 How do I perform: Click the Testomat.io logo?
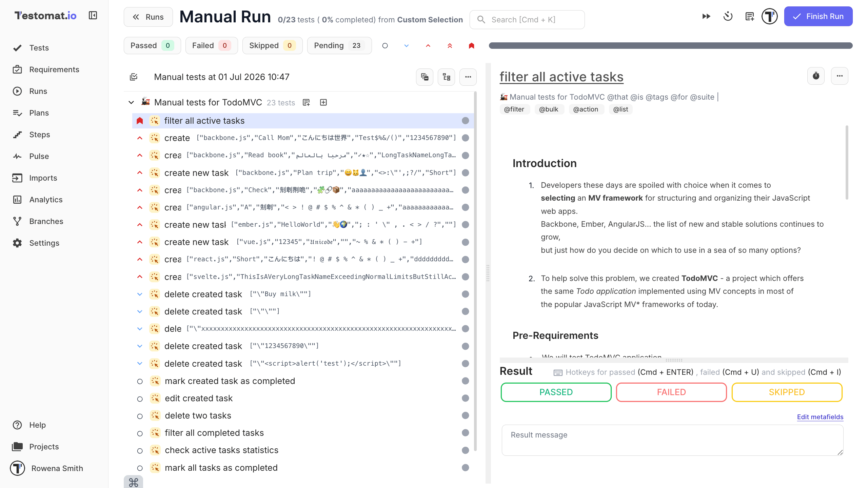[45, 15]
